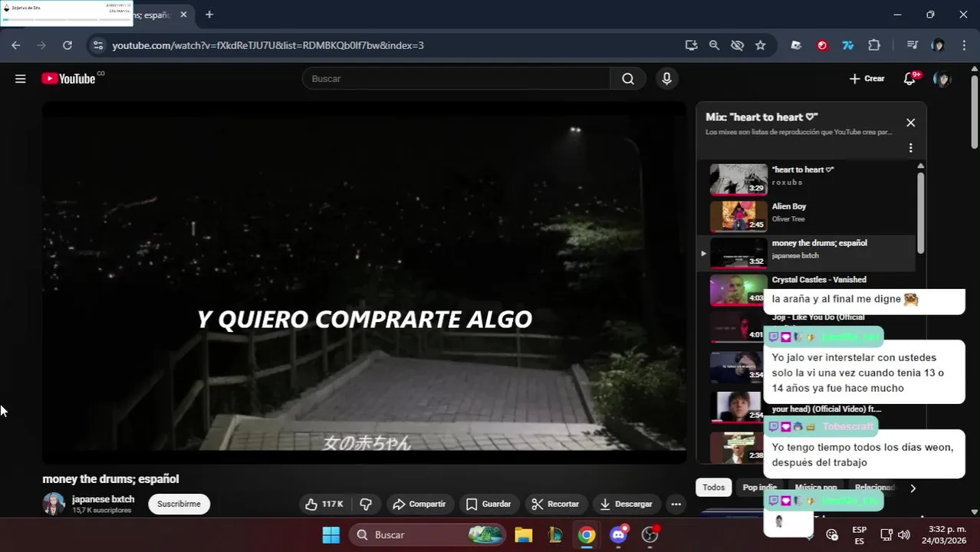Open the japanese bxtch channel avatar

(x=54, y=504)
